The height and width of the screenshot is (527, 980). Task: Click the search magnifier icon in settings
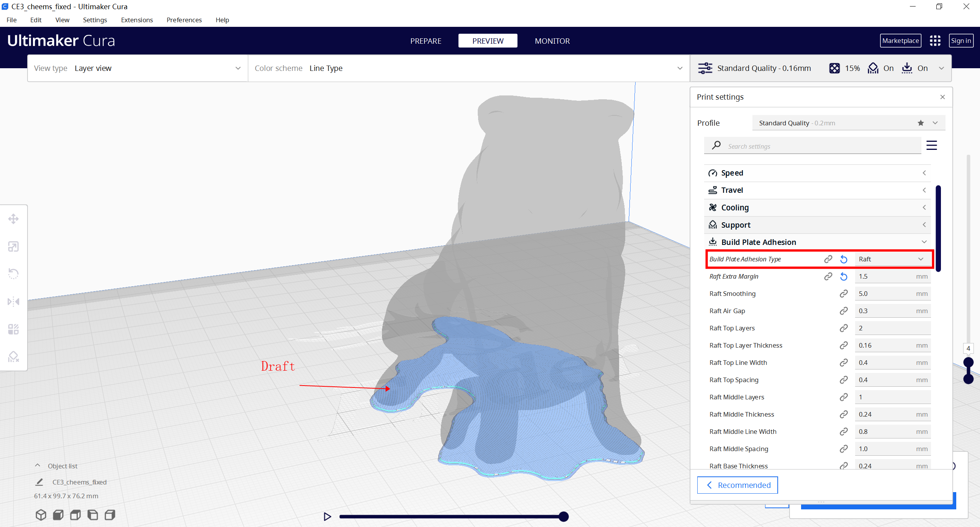[x=716, y=146]
